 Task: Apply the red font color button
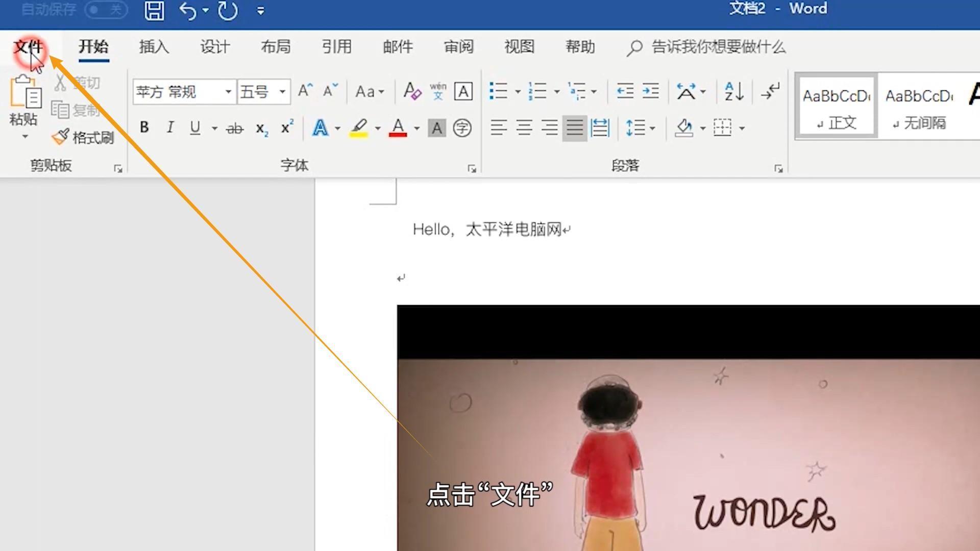click(x=398, y=128)
